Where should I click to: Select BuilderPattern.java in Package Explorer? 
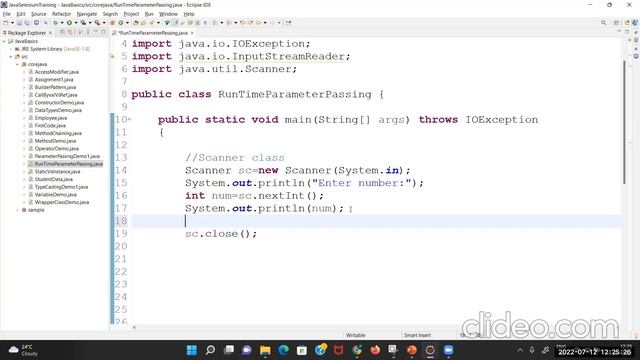[x=55, y=87]
